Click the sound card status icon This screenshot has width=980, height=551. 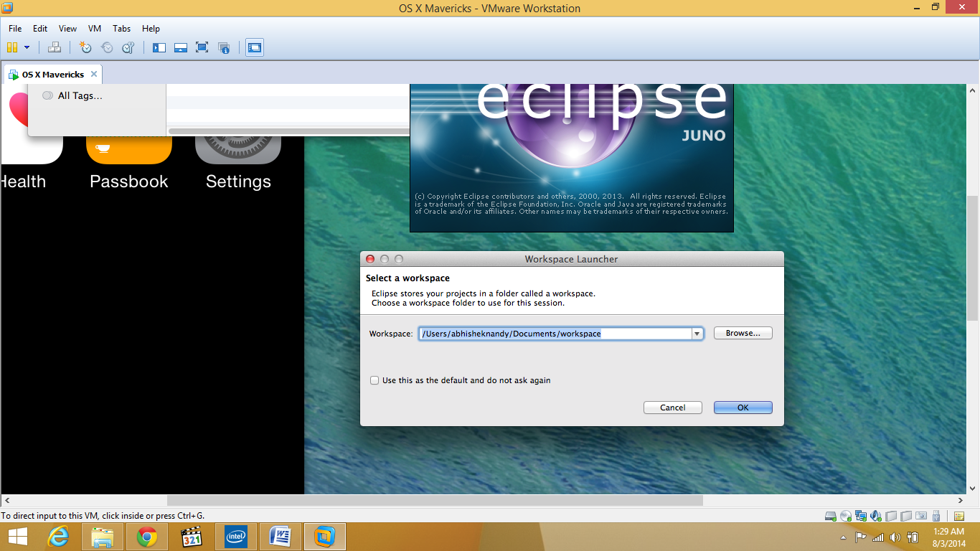click(x=876, y=516)
